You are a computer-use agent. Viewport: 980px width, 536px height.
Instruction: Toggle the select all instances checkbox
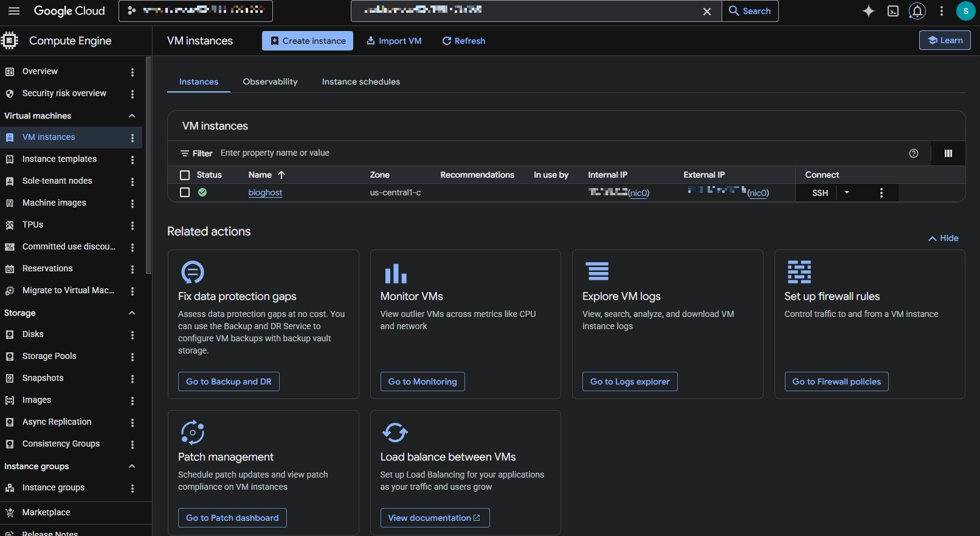pyautogui.click(x=185, y=175)
